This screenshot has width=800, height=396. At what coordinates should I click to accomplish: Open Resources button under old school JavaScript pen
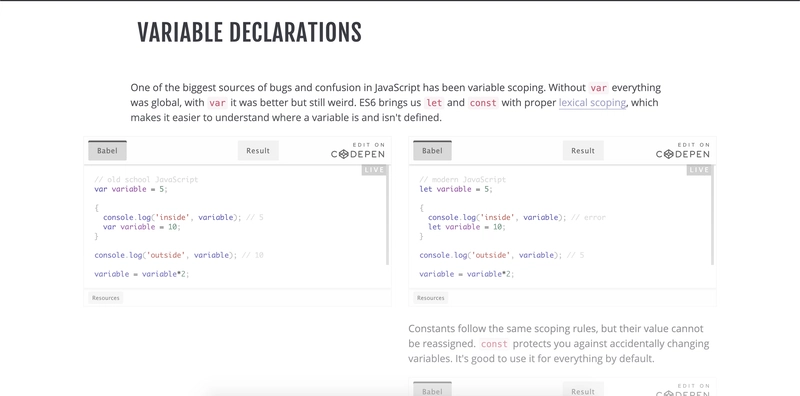(106, 298)
